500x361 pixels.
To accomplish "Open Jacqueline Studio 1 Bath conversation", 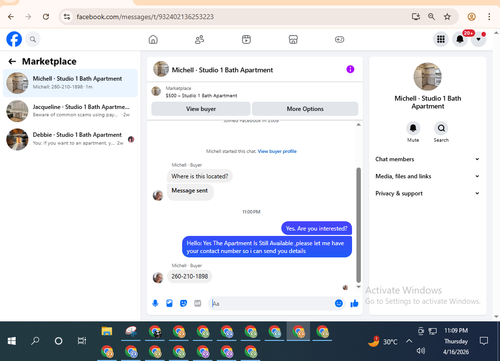I will (70, 111).
